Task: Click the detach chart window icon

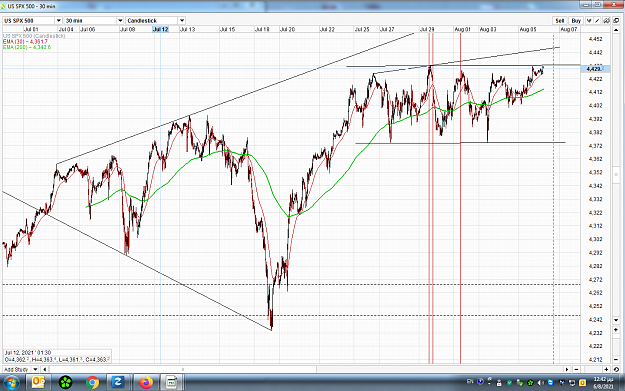Action: pos(616,20)
